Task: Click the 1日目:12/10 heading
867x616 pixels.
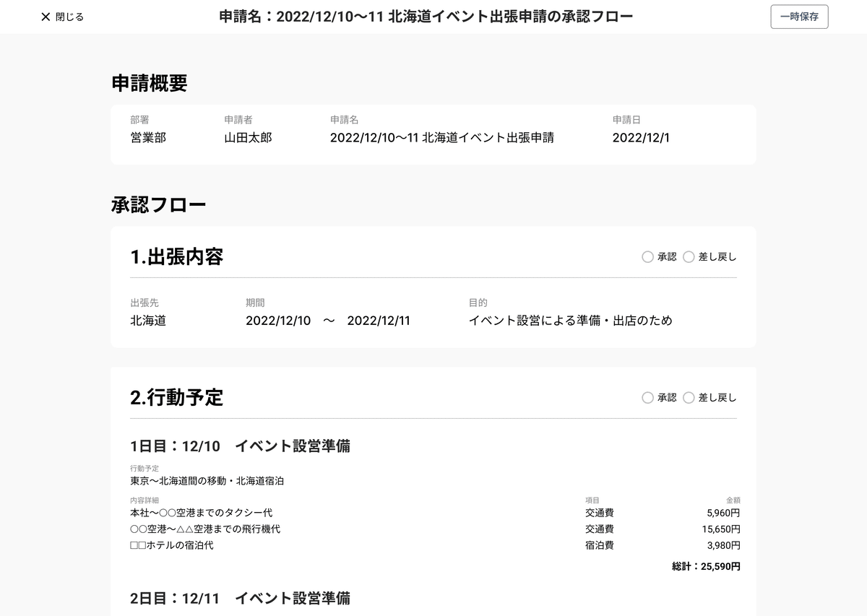Action: pos(240,446)
